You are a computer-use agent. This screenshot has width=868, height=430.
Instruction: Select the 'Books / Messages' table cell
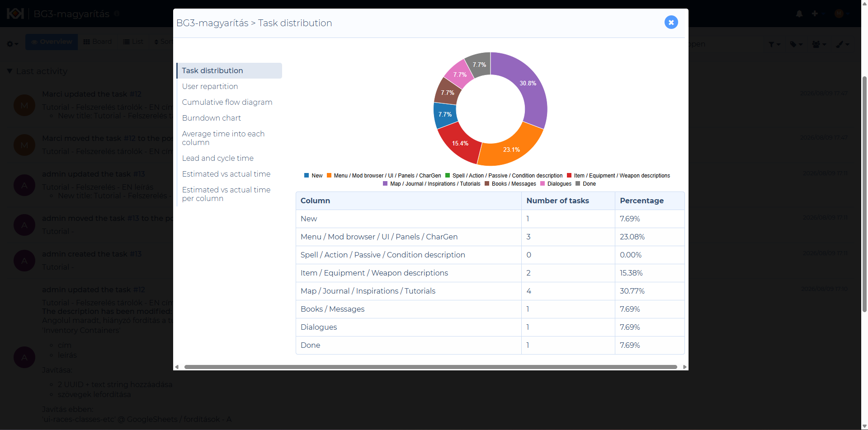point(409,309)
